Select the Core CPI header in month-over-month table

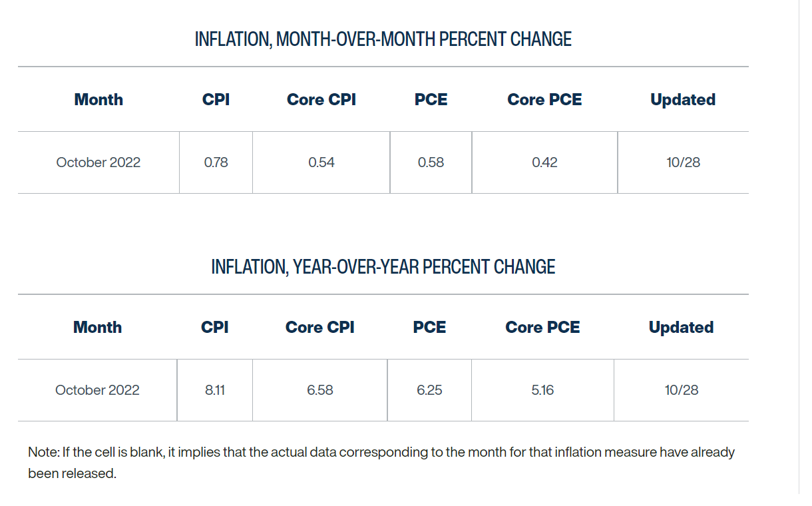pos(321,100)
